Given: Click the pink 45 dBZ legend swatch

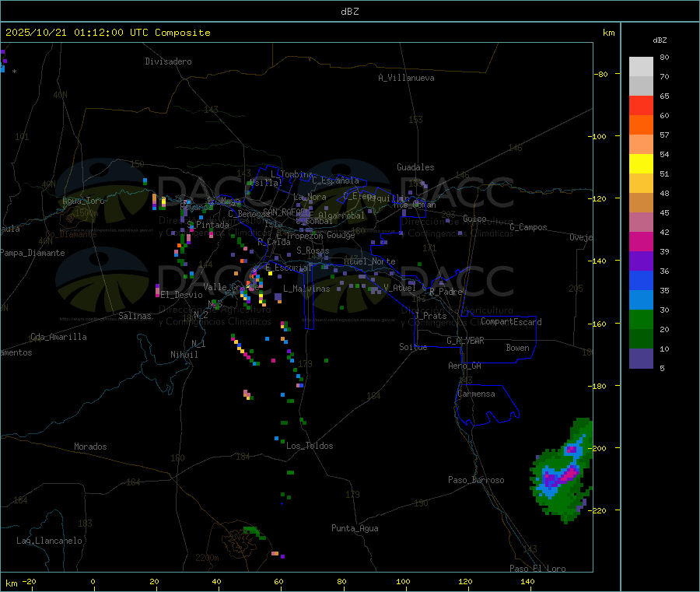Looking at the screenshot, I should [641, 222].
